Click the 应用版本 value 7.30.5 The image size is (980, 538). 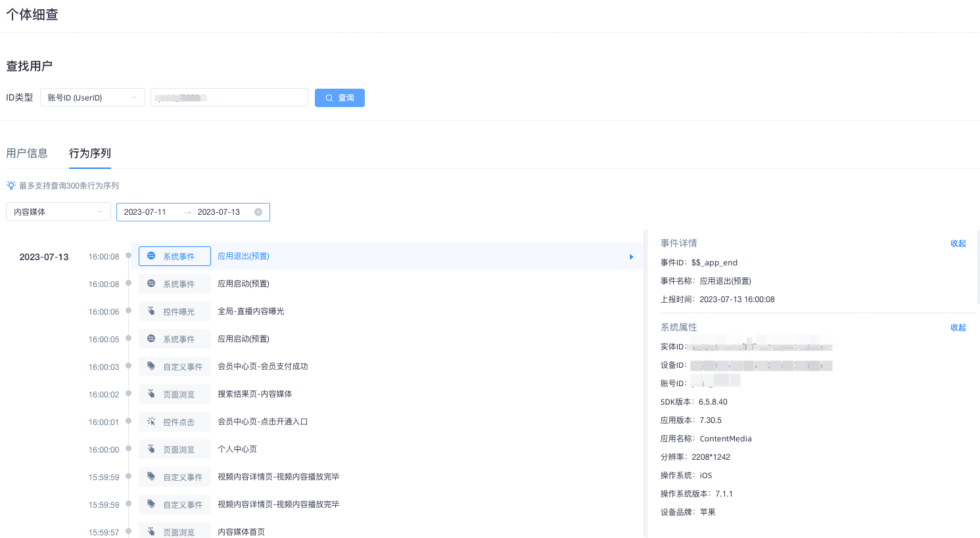tap(711, 420)
